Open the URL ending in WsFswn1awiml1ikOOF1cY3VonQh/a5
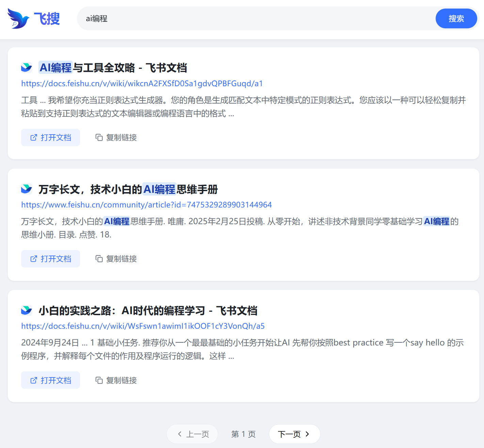 pyautogui.click(x=143, y=326)
